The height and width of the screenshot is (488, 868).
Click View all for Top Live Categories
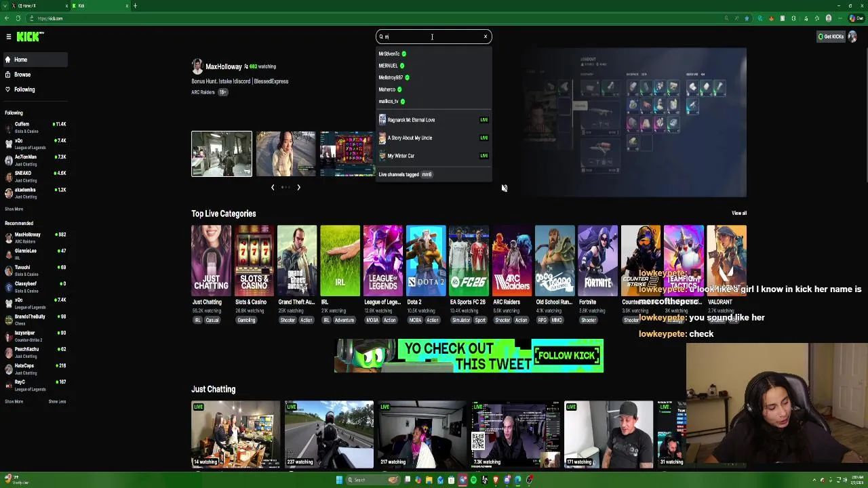(x=739, y=213)
